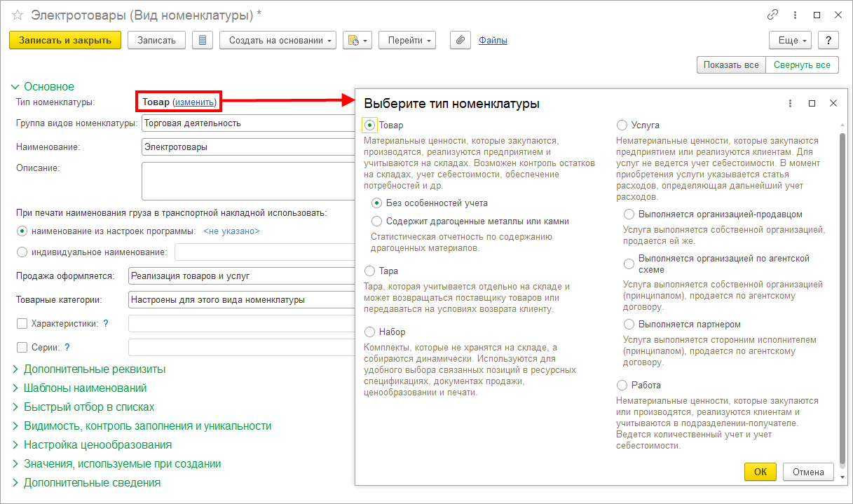Enable the Характеристики checkbox
This screenshot has height=504, width=853.
pyautogui.click(x=22, y=324)
